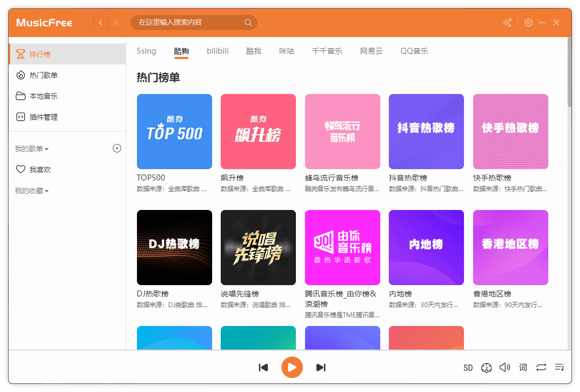Click the search magnifier icon
Image resolution: width=580 pixels, height=392 pixels.
point(248,23)
